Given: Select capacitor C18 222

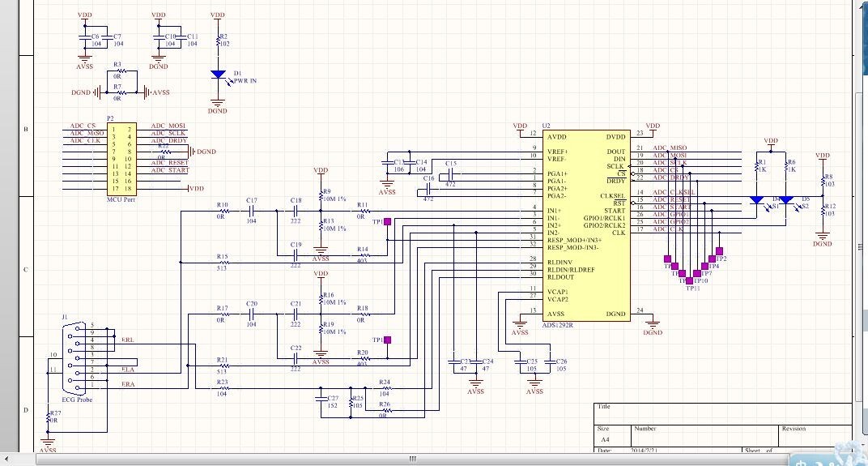Looking at the screenshot, I should pos(296,211).
